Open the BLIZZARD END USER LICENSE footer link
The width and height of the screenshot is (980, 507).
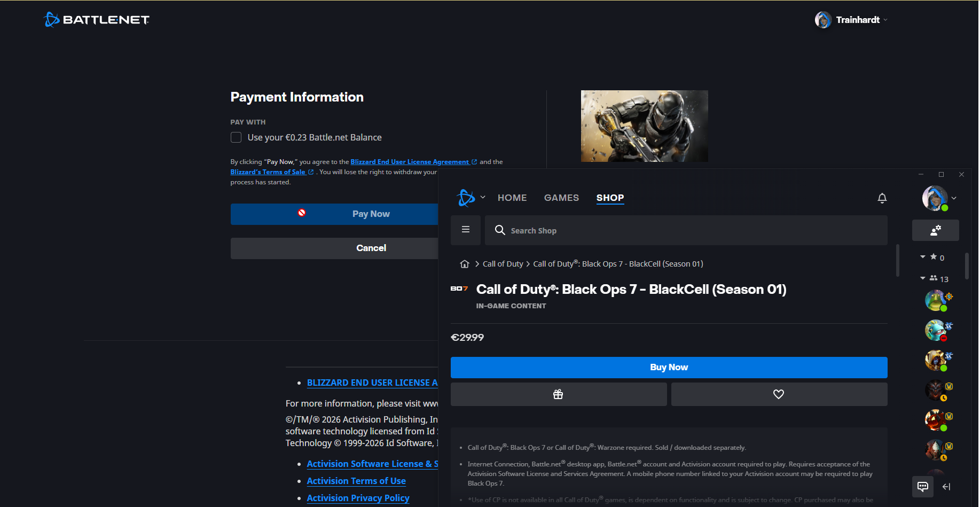point(372,383)
